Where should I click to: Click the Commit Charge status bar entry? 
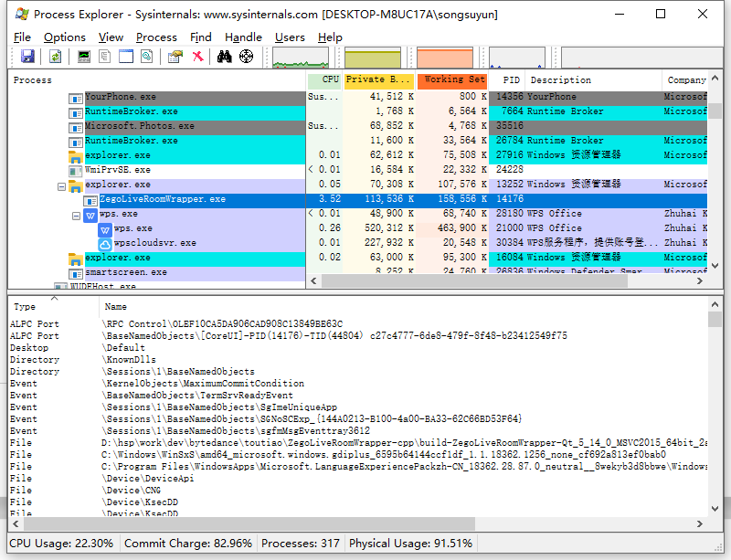point(188,544)
